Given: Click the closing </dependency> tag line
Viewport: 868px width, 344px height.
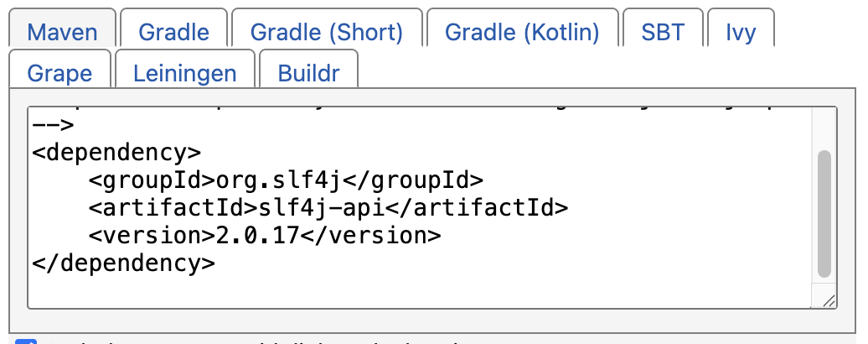Looking at the screenshot, I should point(123,263).
